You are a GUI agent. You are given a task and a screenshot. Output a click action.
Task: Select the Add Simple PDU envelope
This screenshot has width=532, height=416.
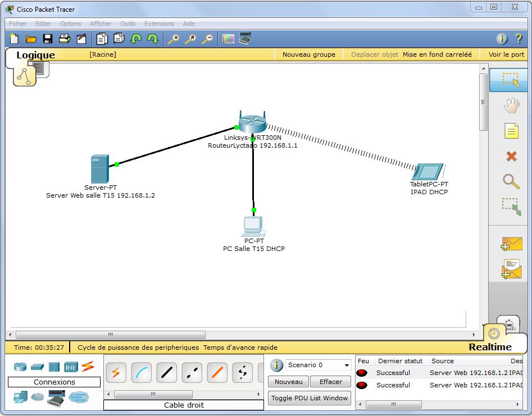coord(511,244)
